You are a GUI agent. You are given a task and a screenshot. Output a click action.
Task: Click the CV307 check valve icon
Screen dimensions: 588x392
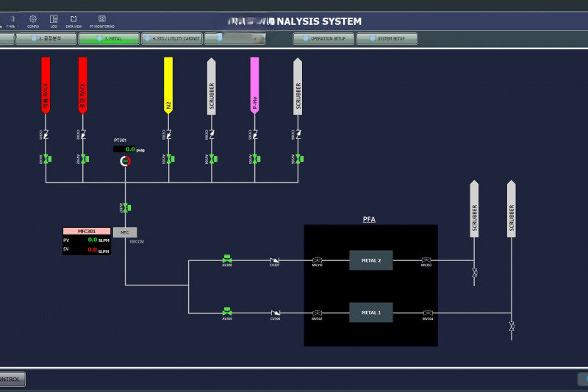(x=274, y=260)
